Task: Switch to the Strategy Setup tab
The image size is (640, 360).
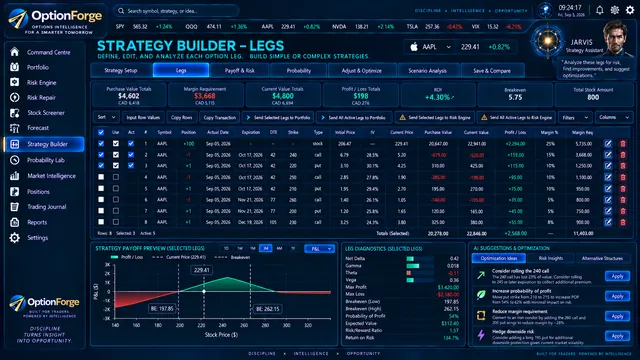Action: [x=121, y=70]
